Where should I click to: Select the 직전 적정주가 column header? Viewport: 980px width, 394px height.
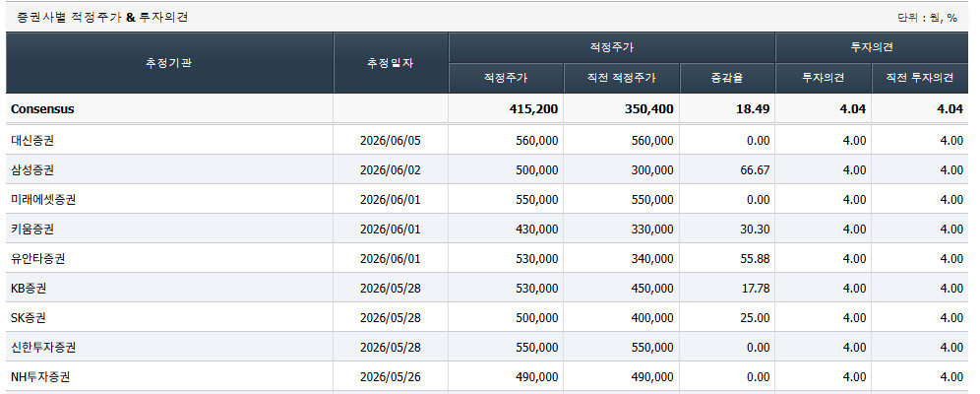click(x=621, y=78)
